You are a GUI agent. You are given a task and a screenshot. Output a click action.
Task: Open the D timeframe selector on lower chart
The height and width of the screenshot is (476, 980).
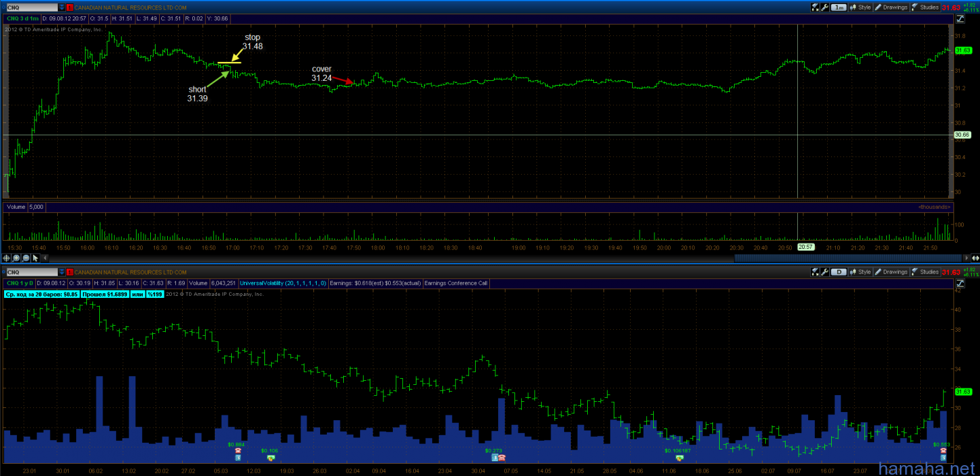click(x=839, y=272)
